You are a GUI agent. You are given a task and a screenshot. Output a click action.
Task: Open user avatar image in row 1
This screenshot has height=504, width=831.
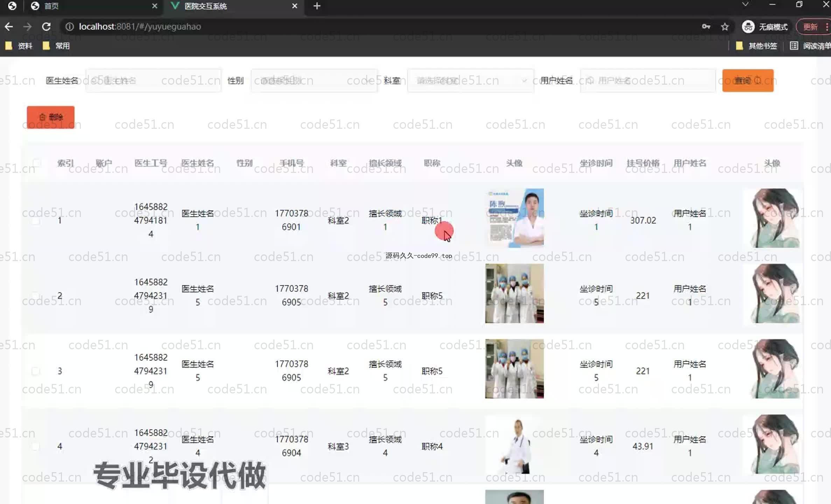click(773, 218)
